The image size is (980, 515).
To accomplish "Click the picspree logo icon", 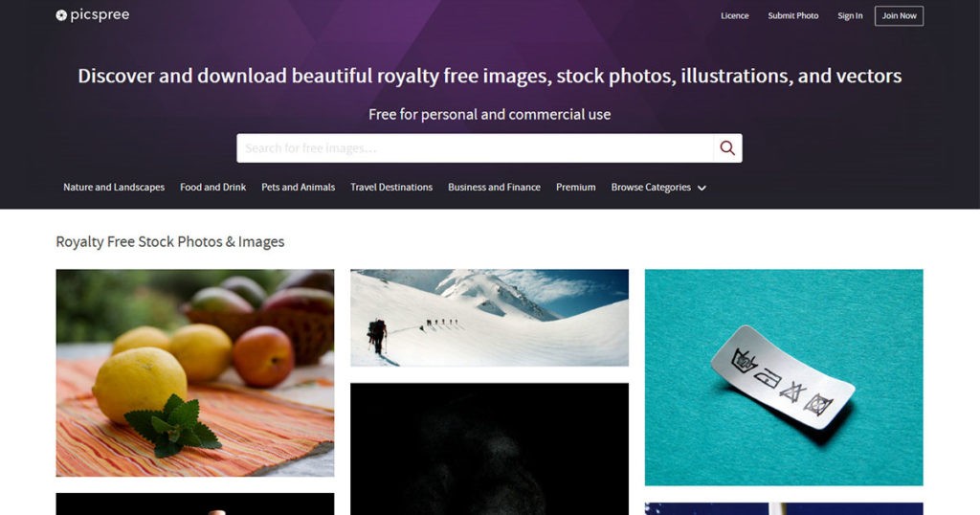I will click(61, 15).
